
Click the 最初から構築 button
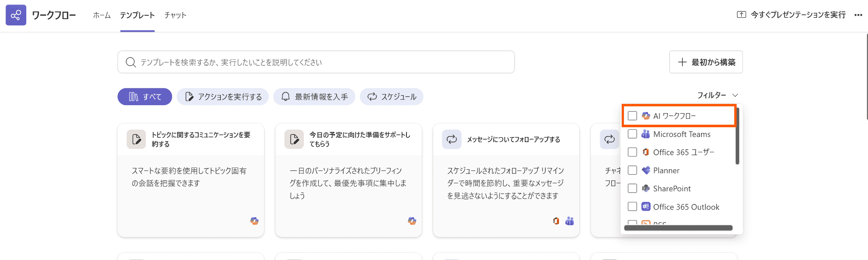(706, 62)
